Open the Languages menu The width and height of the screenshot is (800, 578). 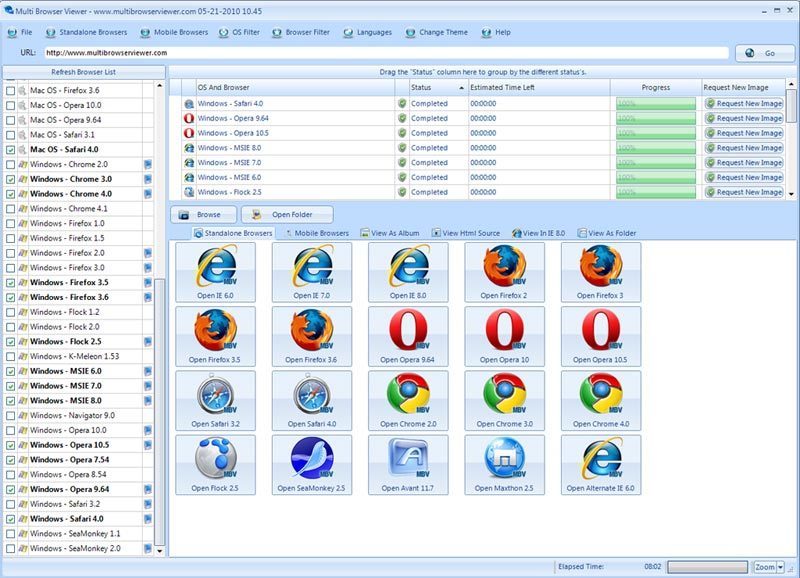click(368, 32)
